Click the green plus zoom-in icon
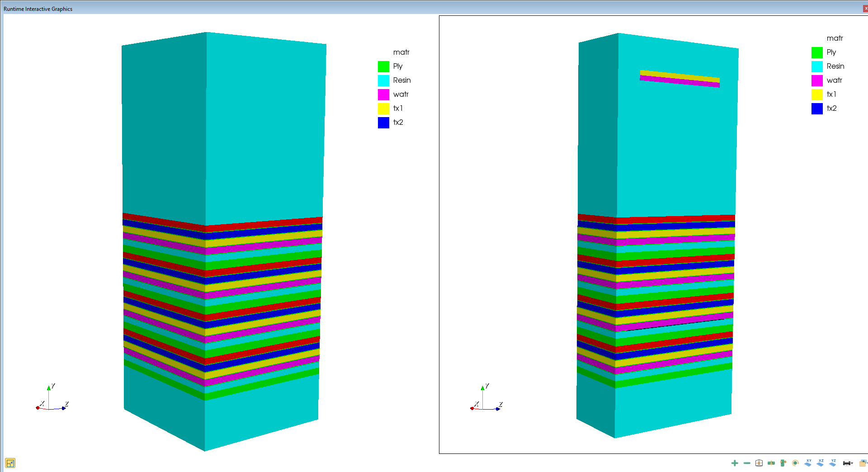The image size is (868, 472). [x=735, y=463]
